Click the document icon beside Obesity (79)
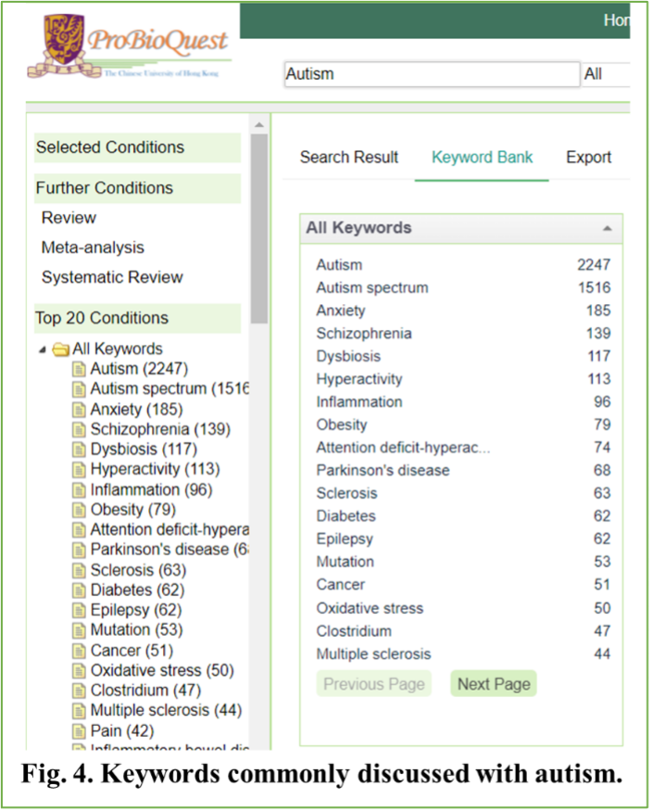The height and width of the screenshot is (812, 653). click(80, 510)
